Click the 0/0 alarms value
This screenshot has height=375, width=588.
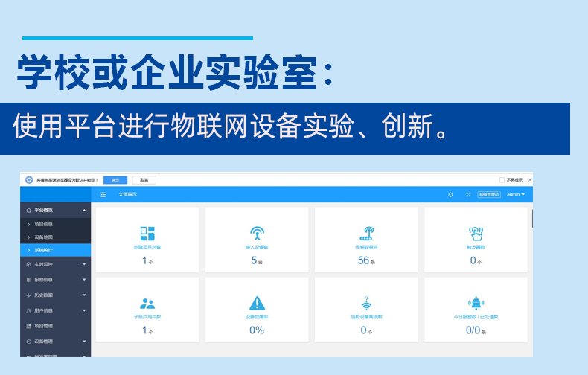[x=473, y=330]
